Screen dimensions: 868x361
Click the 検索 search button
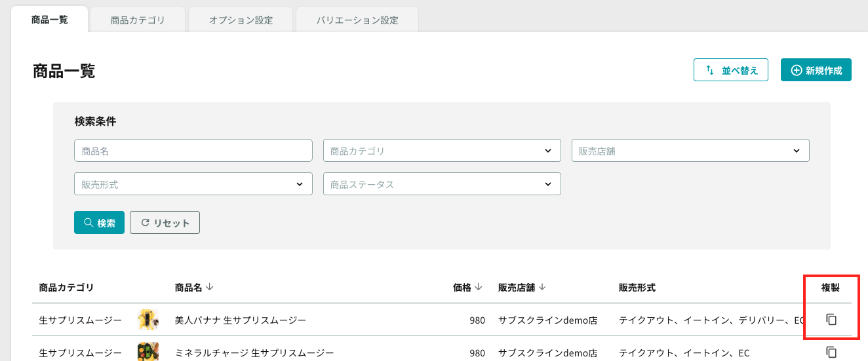pyautogui.click(x=99, y=223)
